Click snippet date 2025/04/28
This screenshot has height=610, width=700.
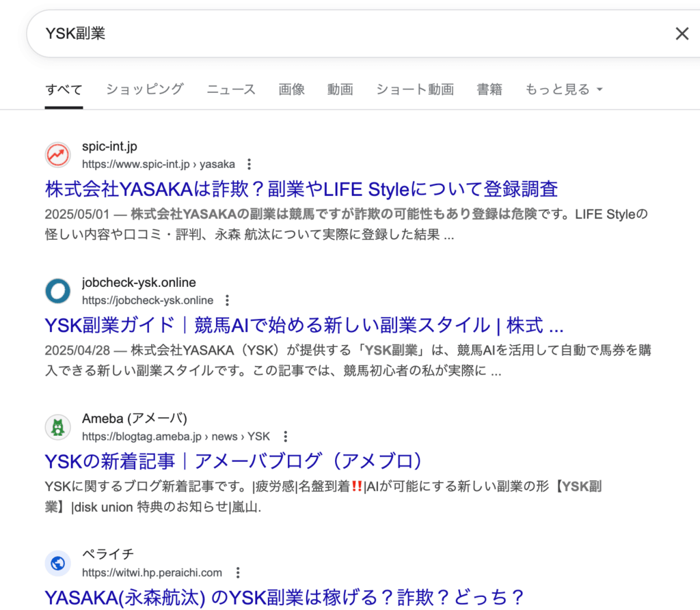[x=77, y=350]
